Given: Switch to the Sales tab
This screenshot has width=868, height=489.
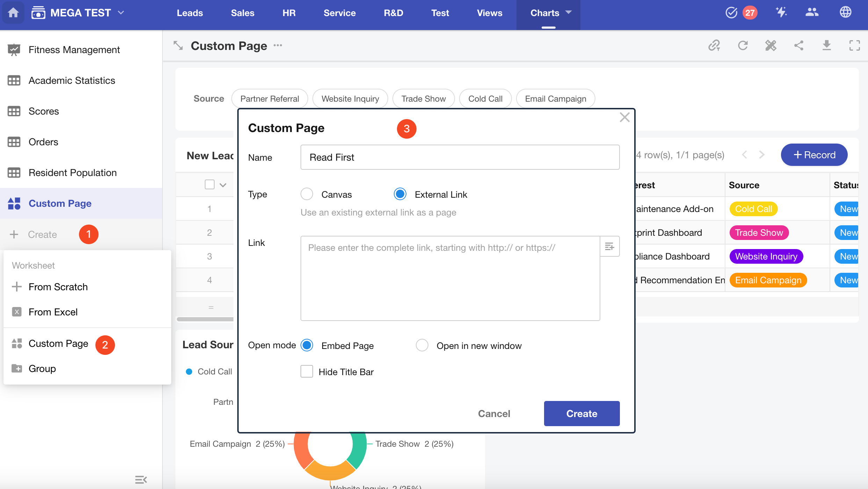Looking at the screenshot, I should pos(243,13).
